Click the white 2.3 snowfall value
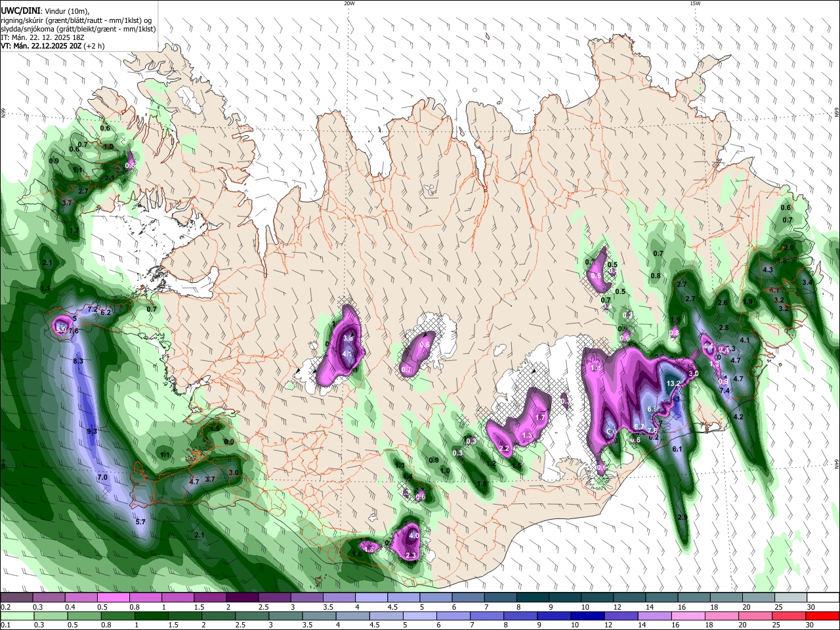Screen dimensions: 840x630 [411, 556]
